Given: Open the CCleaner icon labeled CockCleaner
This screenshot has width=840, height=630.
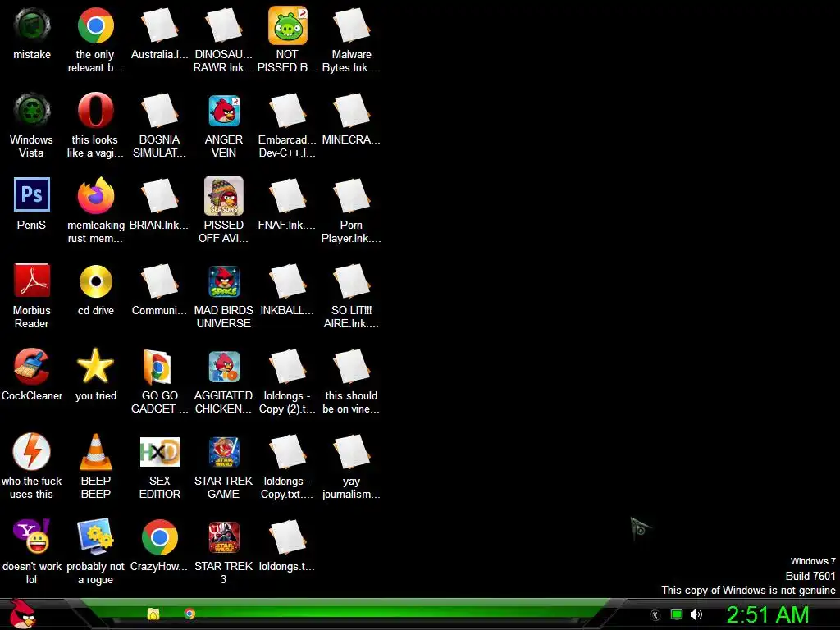Looking at the screenshot, I should tap(32, 367).
